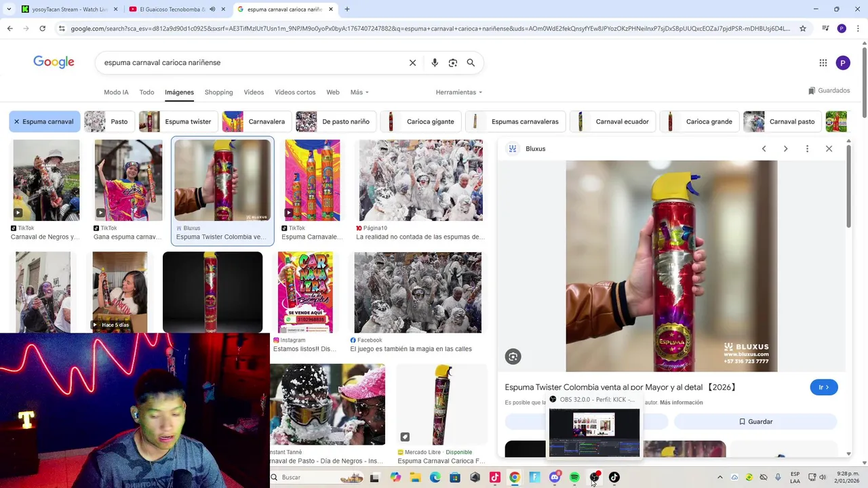Image resolution: width=868 pixels, height=488 pixels.
Task: Open Discord from the taskbar
Action: (x=555, y=477)
